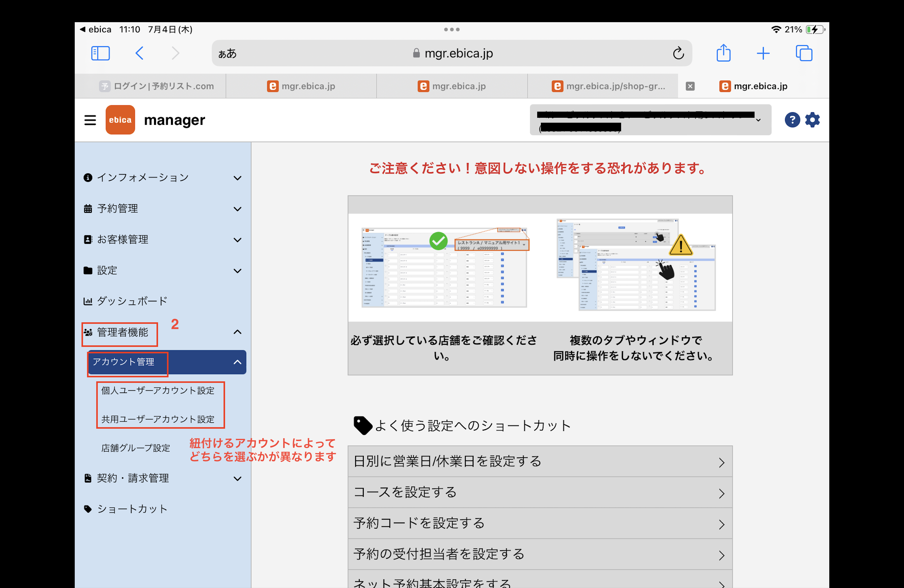The height and width of the screenshot is (588, 904).
Task: Expand the 予約管理 menu chevron
Action: 237,209
